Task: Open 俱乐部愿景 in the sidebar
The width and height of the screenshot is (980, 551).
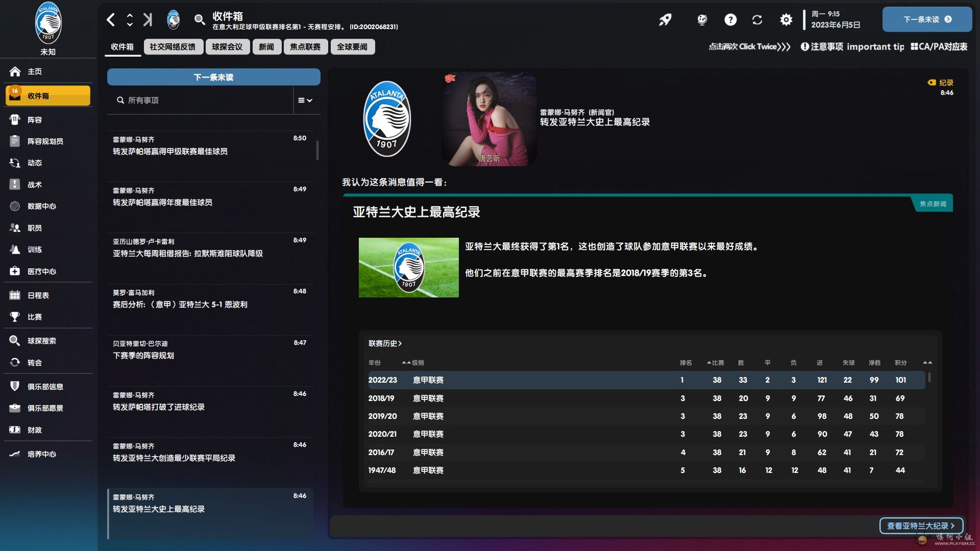Action: pos(48,408)
